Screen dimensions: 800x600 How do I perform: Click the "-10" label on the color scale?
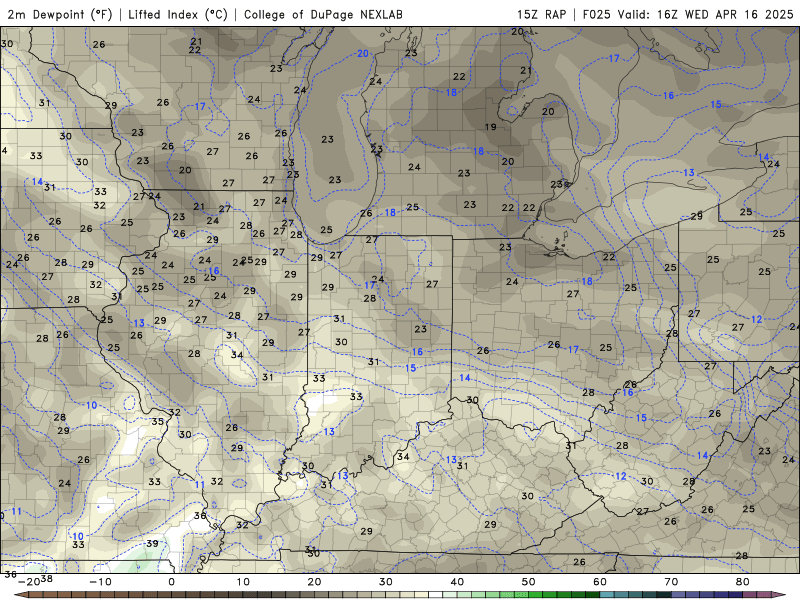point(100,582)
